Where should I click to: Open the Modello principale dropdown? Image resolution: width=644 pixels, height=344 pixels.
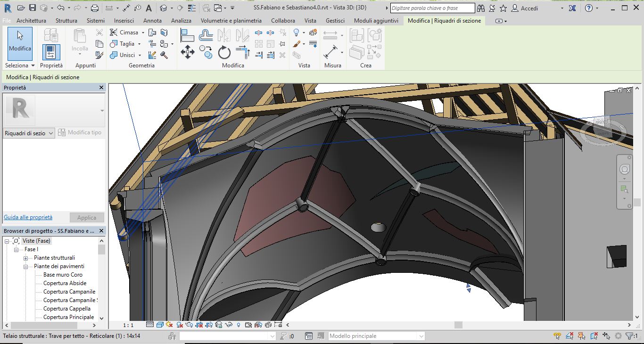(x=376, y=336)
